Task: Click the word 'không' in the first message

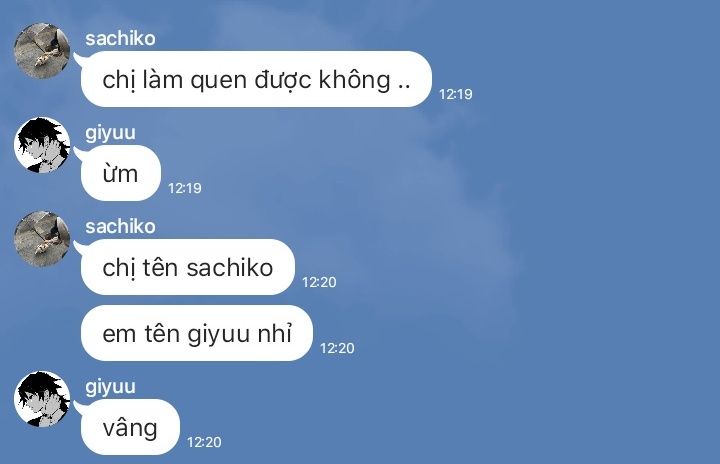Action: pyautogui.click(x=355, y=79)
